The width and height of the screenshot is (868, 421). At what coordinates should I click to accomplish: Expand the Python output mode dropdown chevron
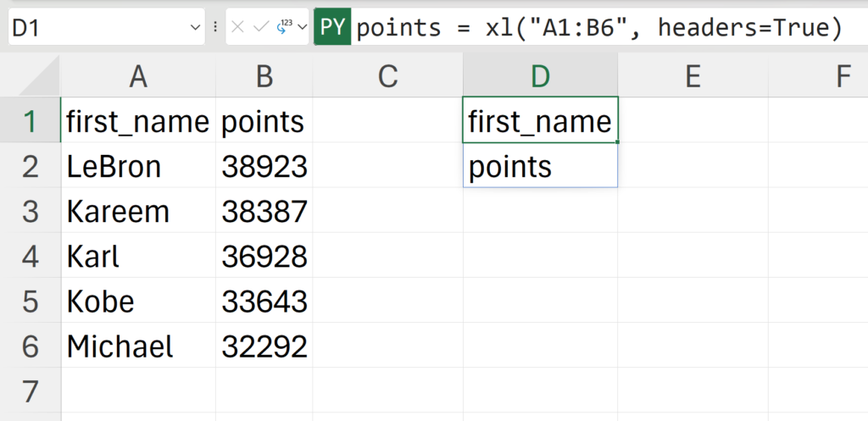[x=302, y=27]
